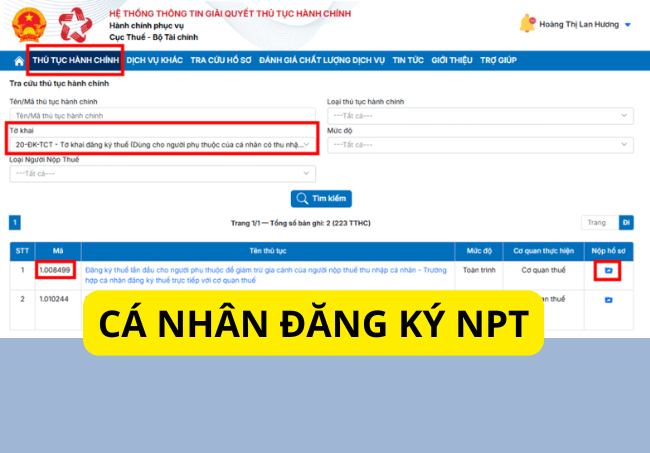Open Loại Người Nộp Thuế dropdown
Image resolution: width=650 pixels, height=453 pixels.
162,174
